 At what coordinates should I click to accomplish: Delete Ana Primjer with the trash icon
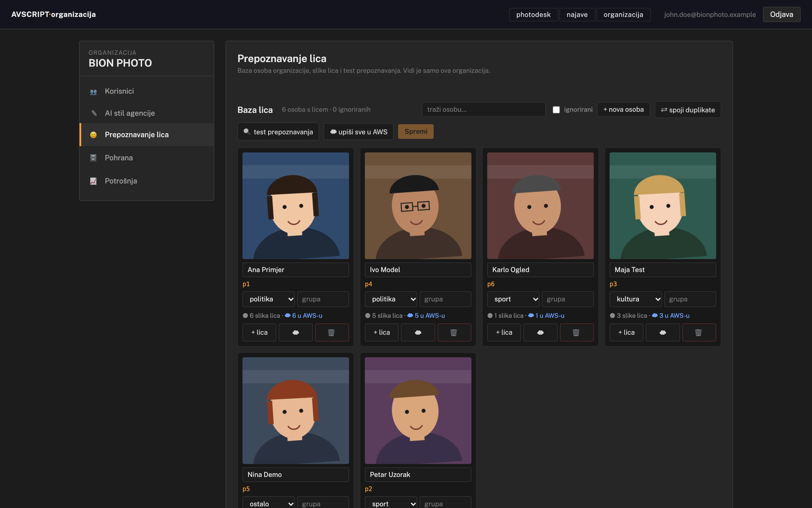(332, 332)
